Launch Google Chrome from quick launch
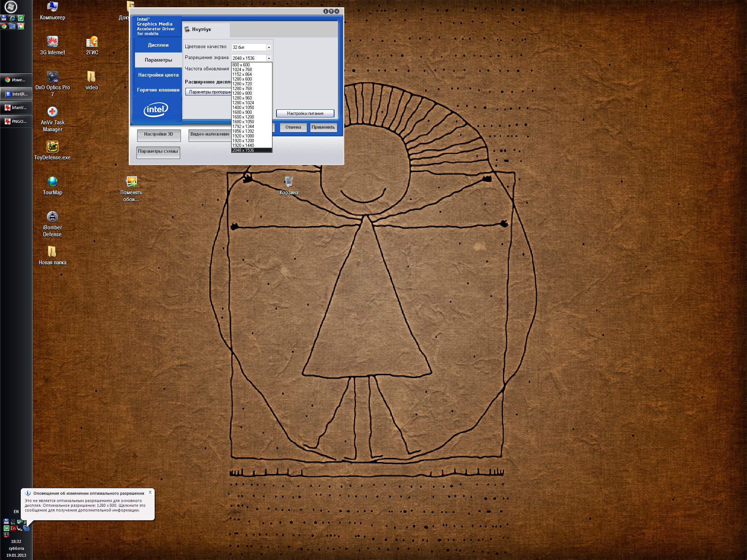The image size is (747, 560). (4, 26)
